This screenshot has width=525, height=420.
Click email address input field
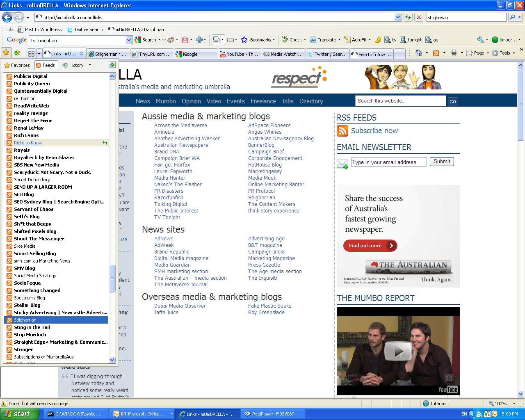pos(389,162)
